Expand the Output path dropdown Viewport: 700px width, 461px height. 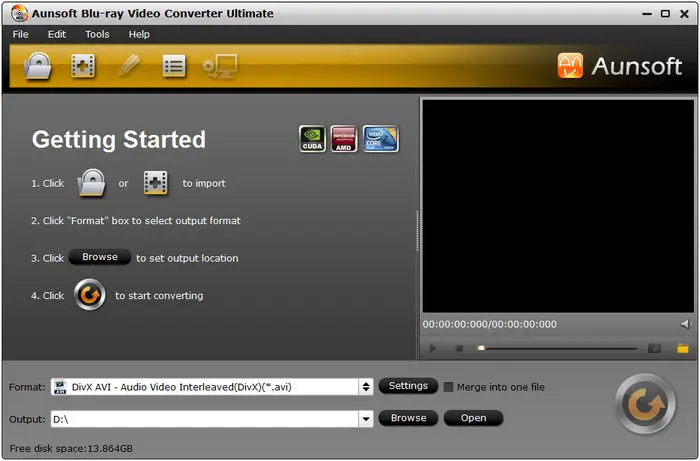pos(366,419)
